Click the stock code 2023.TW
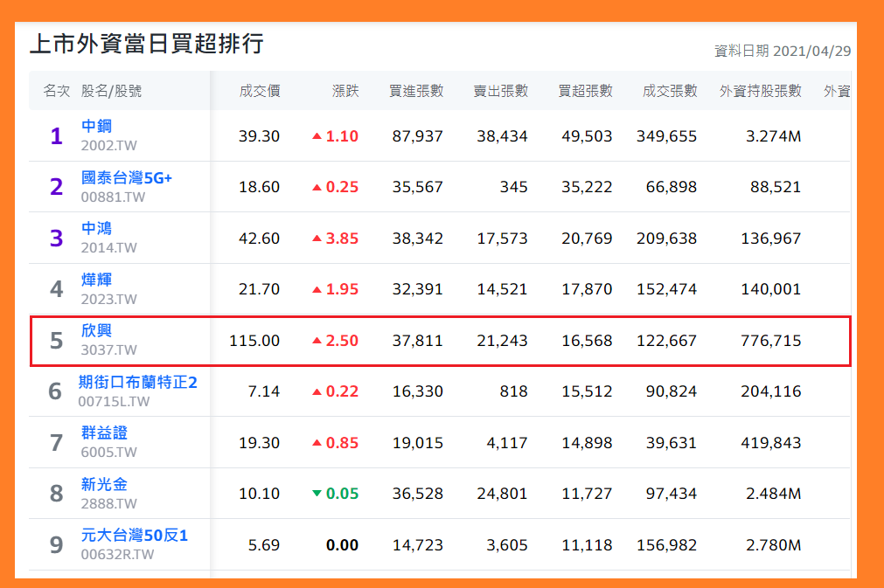The width and height of the screenshot is (884, 588). click(x=108, y=299)
